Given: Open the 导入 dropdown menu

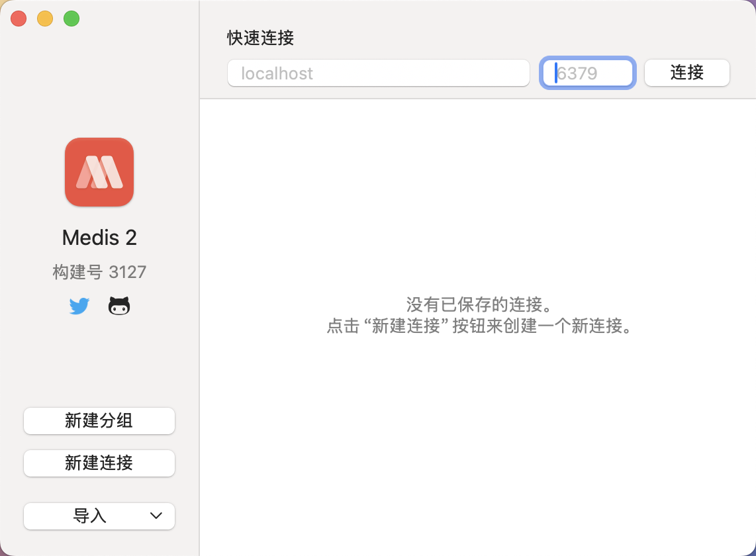Looking at the screenshot, I should (x=90, y=516).
